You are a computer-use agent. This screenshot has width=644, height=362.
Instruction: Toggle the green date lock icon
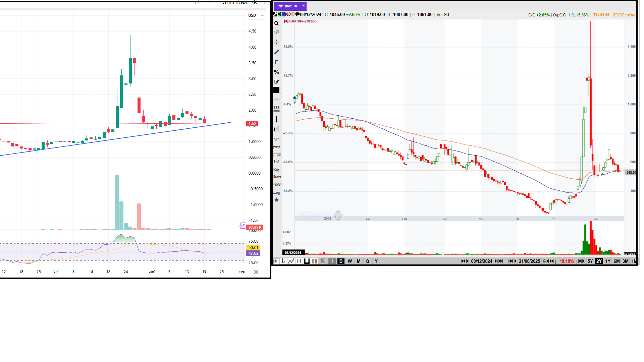point(544,261)
